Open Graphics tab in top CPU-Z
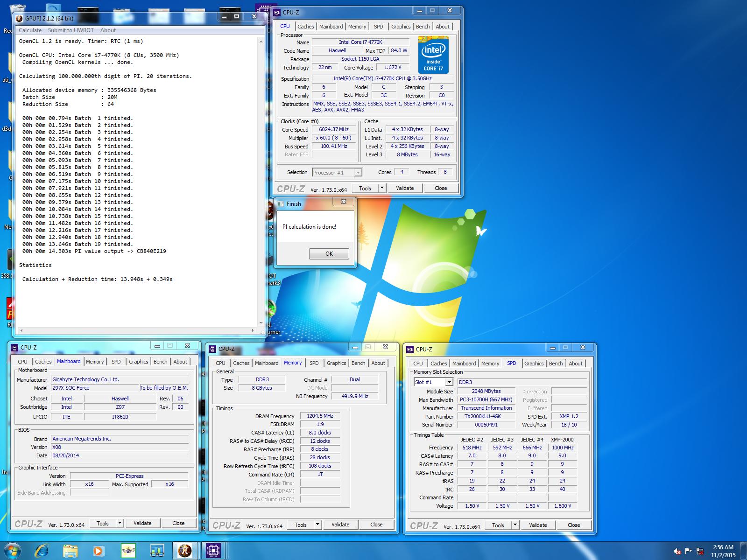The width and height of the screenshot is (747, 560). 401,27
